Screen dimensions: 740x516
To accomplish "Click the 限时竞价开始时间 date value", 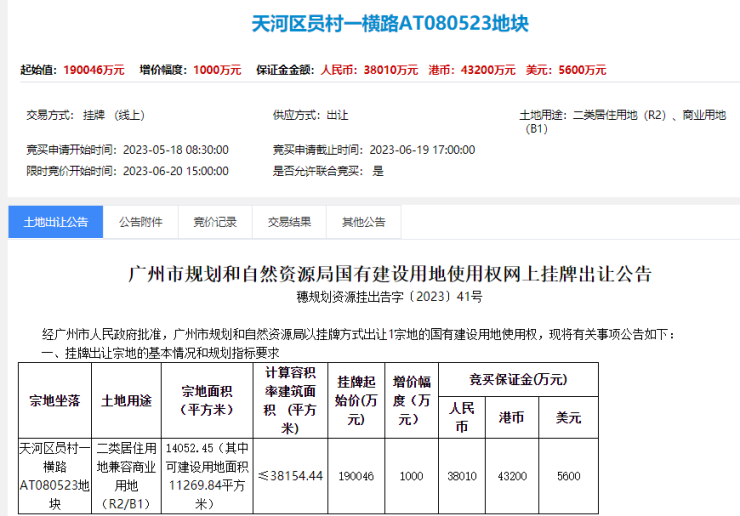I will pyautogui.click(x=175, y=171).
